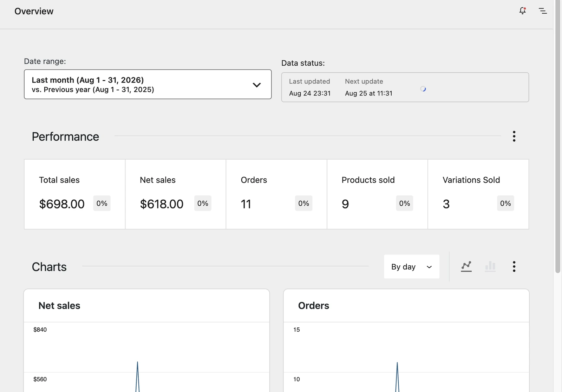Switch to line chart view
The width and height of the screenshot is (562, 392).
tap(466, 266)
